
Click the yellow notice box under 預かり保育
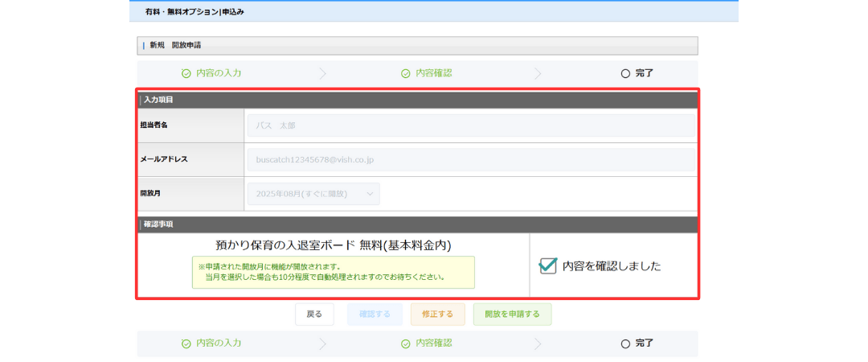pyautogui.click(x=333, y=272)
